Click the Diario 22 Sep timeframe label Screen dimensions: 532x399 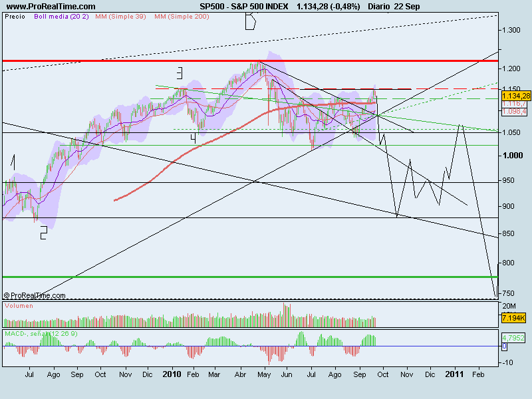(394, 6)
